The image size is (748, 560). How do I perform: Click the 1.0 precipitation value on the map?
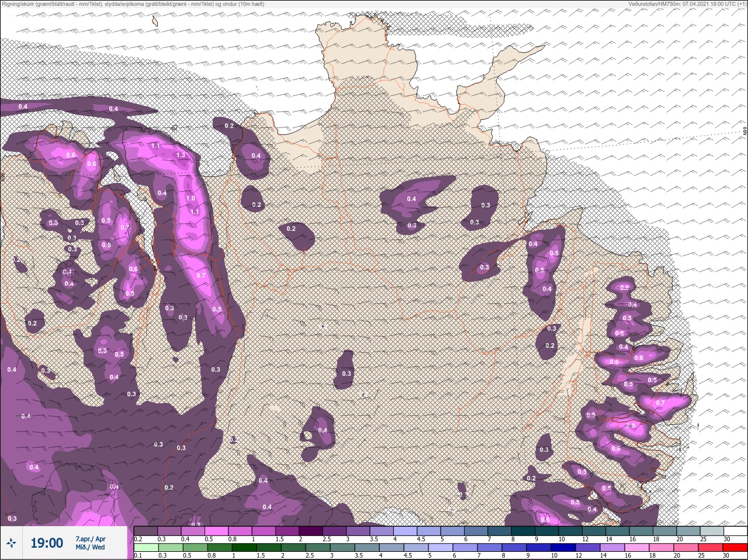pyautogui.click(x=191, y=198)
